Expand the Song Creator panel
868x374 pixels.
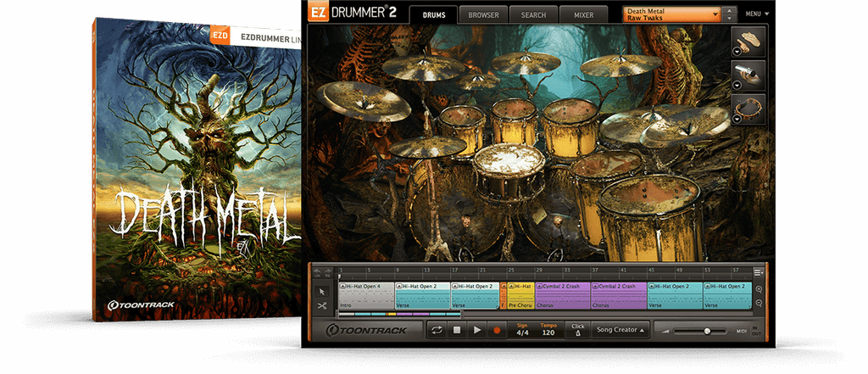click(x=620, y=330)
